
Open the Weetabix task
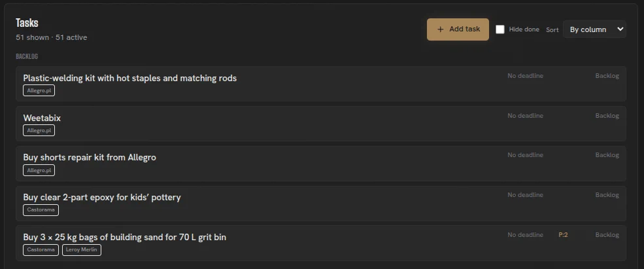(x=321, y=124)
